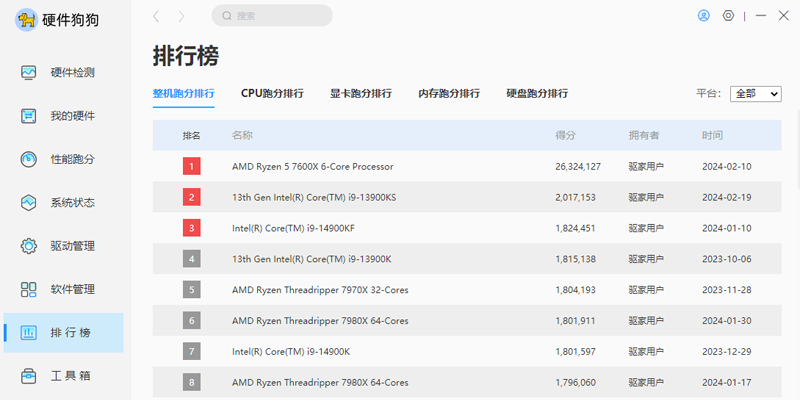This screenshot has width=800, height=400.
Task: Click rank badge number 7
Action: click(192, 352)
